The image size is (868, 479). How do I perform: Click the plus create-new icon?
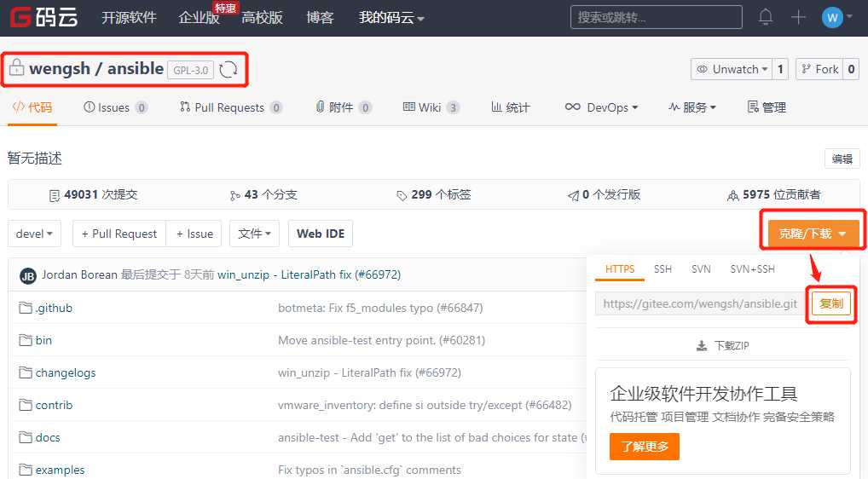[x=798, y=17]
